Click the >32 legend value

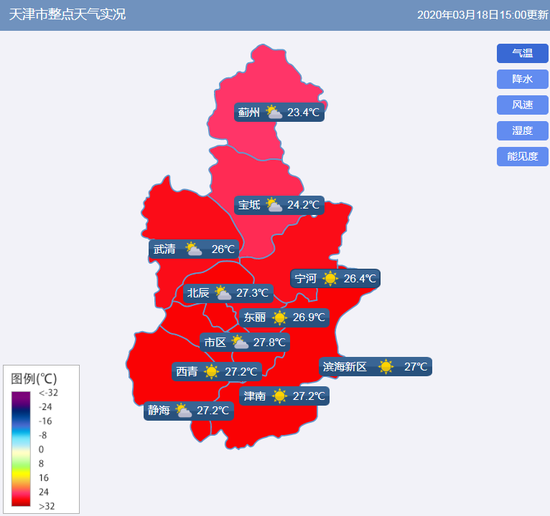pyautogui.click(x=47, y=506)
